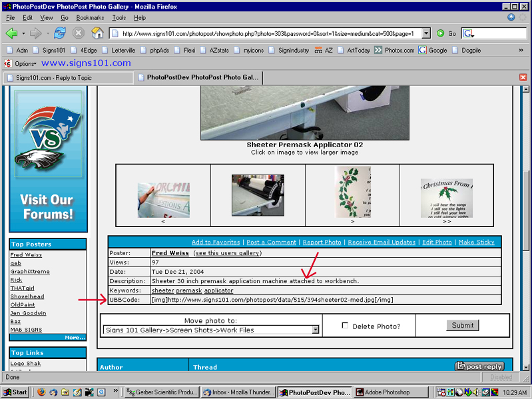Image resolution: width=532 pixels, height=399 pixels.
Task: Click the post reply button
Action: (479, 366)
